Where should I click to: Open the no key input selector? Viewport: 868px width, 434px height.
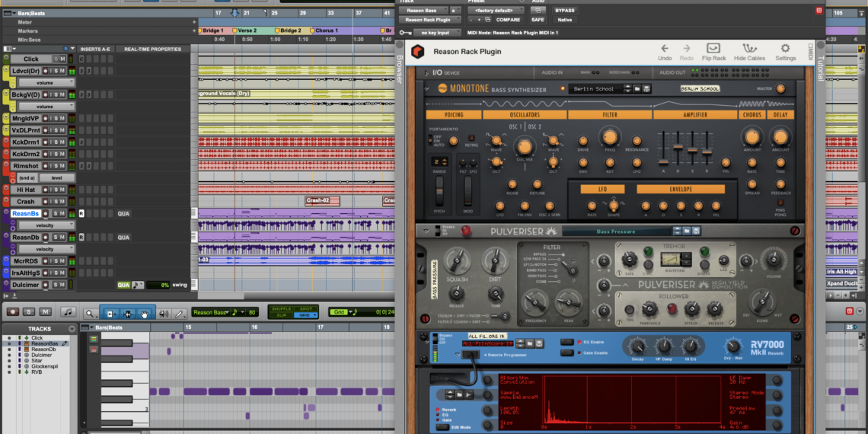[435, 33]
